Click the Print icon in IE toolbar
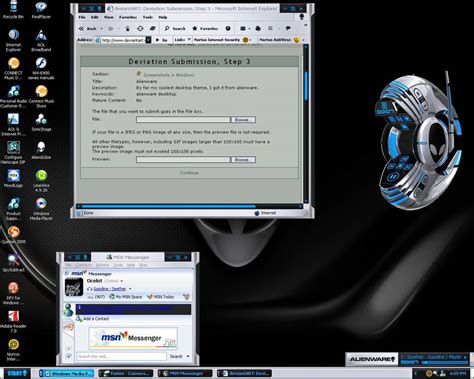The width and height of the screenshot is (474, 379). pyautogui.click(x=258, y=29)
